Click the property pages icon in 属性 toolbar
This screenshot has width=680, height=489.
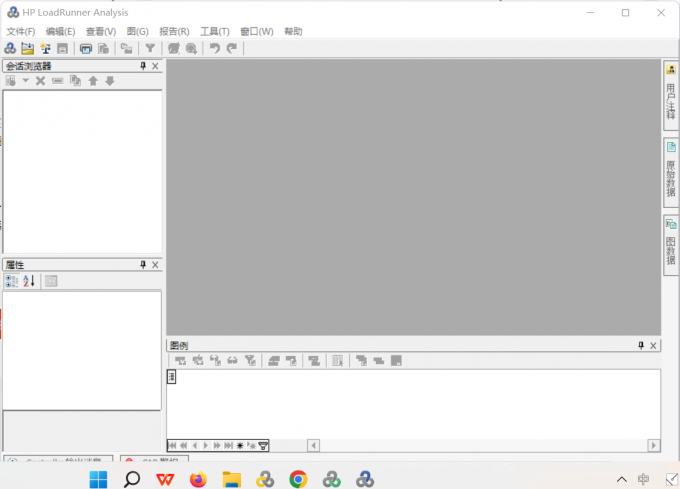51,281
